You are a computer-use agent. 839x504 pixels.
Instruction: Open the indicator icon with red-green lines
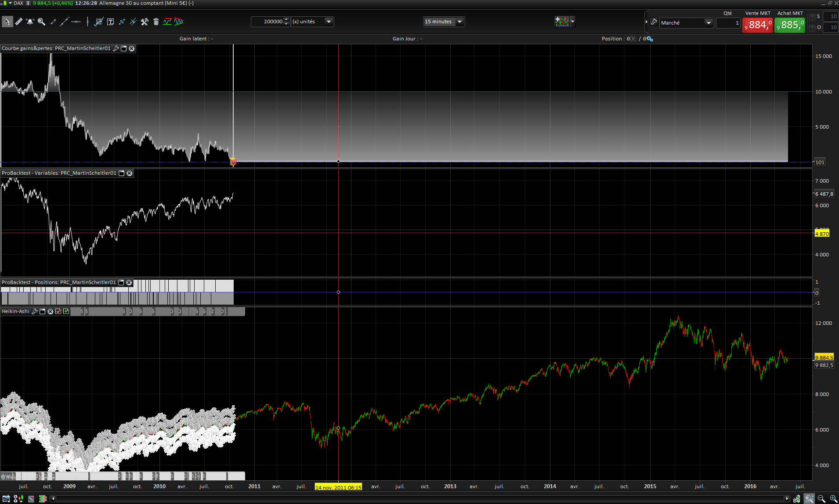[x=167, y=22]
